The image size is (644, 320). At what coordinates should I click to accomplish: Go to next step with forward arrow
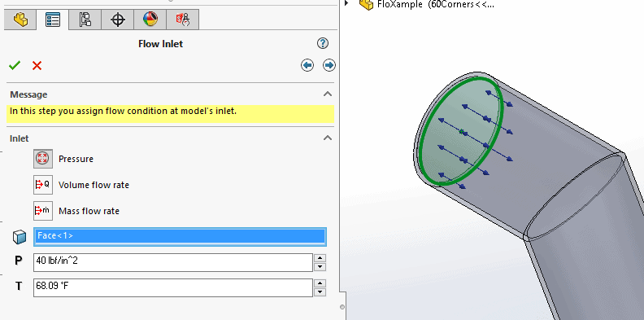(x=329, y=65)
